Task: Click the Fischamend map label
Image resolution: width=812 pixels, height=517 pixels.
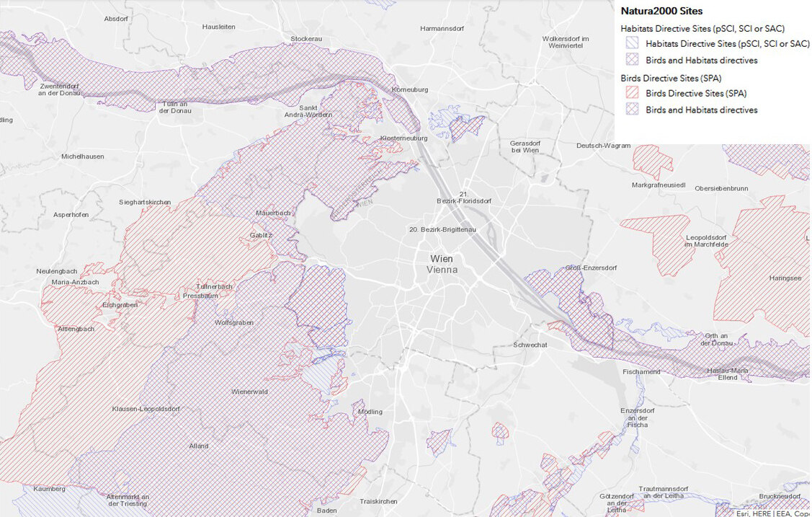Action: pos(641,371)
